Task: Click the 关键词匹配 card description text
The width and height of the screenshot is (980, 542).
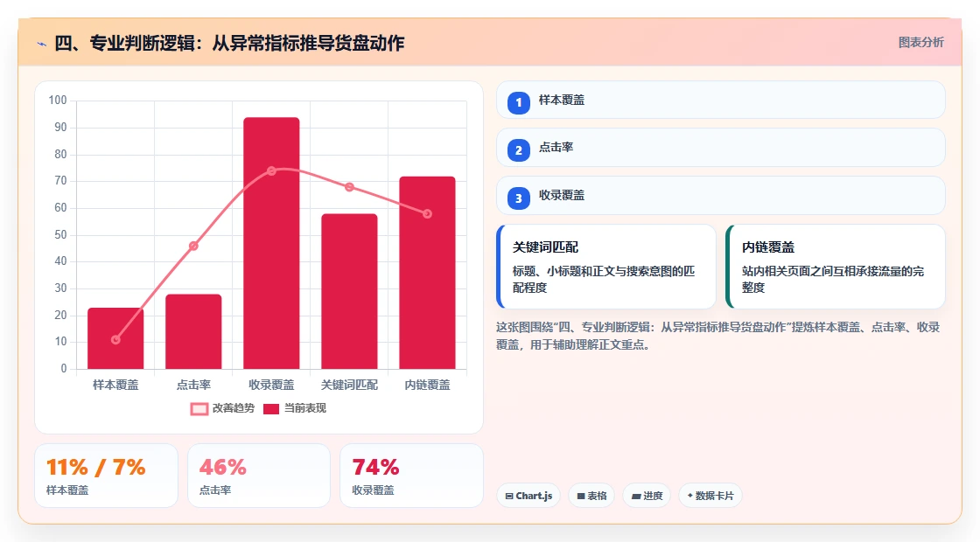Action: 604,280
